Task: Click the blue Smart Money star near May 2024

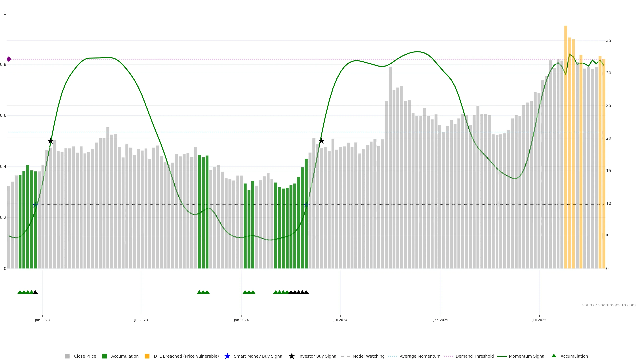Action: tap(306, 205)
